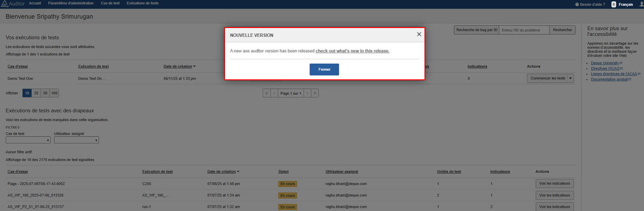The image size is (644, 211).
Task: Show 50 rows per page
Action: pyautogui.click(x=45, y=93)
